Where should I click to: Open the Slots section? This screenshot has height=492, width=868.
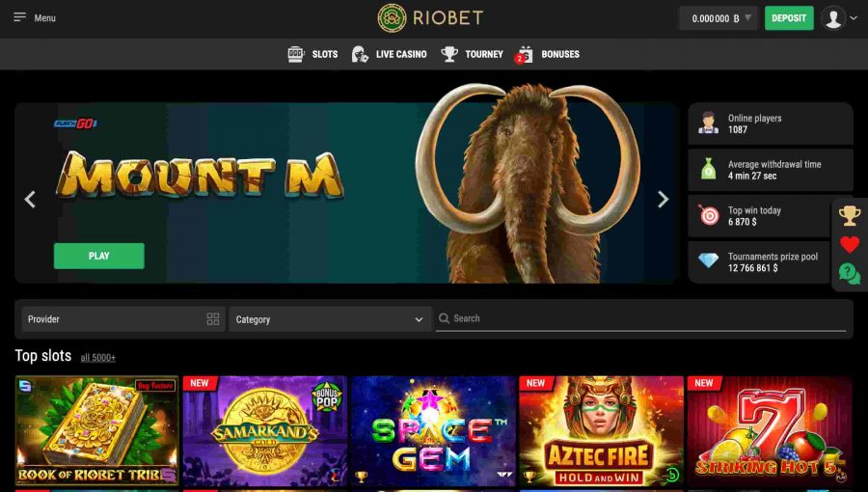325,54
